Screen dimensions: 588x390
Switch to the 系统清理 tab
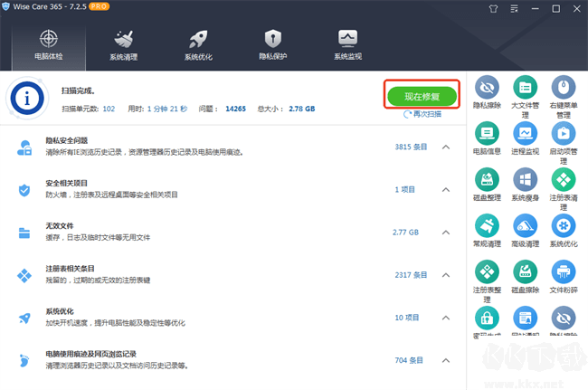tap(124, 44)
